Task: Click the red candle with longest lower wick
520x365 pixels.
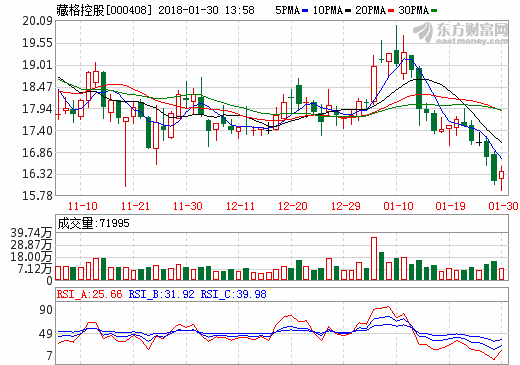Action: coord(126,152)
